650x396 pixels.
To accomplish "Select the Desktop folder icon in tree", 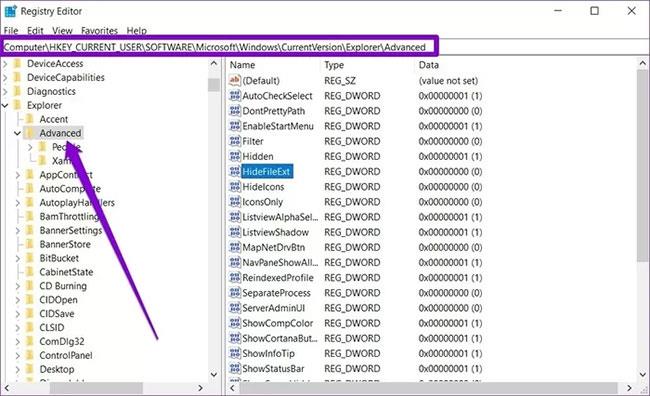I will (30, 369).
